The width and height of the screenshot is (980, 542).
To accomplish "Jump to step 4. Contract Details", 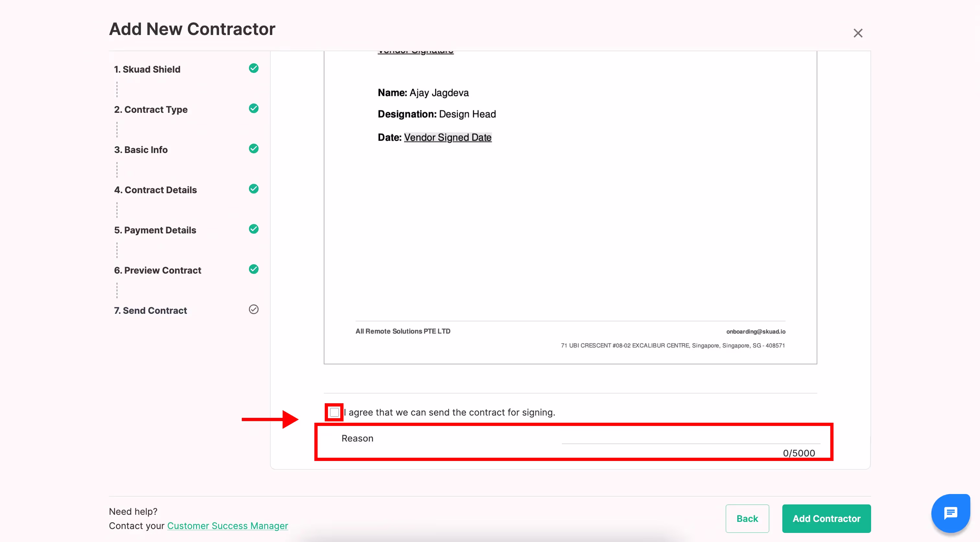I will point(155,190).
